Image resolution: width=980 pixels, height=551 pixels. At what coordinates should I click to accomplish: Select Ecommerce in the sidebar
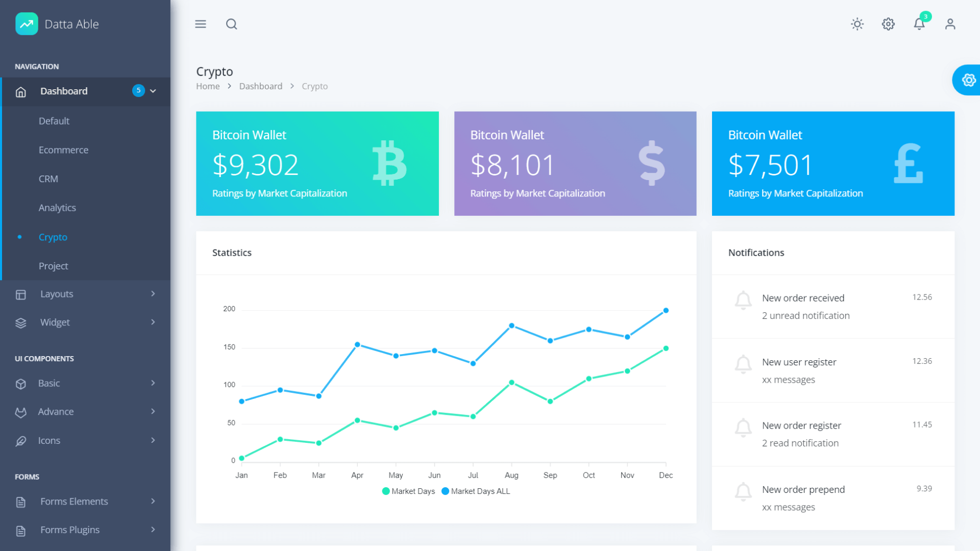click(x=63, y=149)
